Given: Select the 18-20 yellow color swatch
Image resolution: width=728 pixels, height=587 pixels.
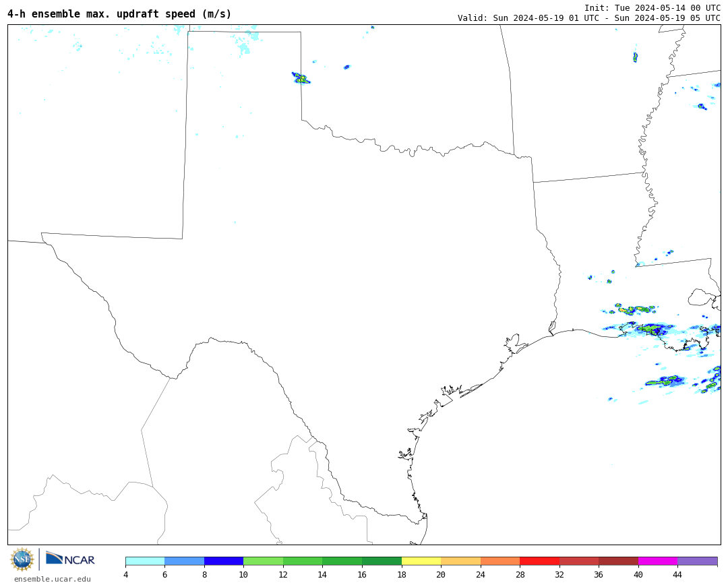Looking at the screenshot, I should [421, 561].
